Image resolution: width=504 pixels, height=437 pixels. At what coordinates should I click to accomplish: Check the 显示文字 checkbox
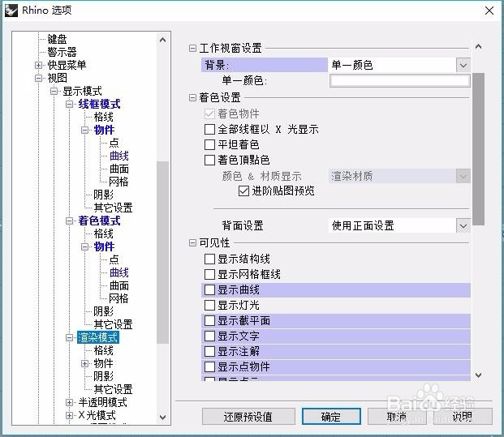point(209,336)
